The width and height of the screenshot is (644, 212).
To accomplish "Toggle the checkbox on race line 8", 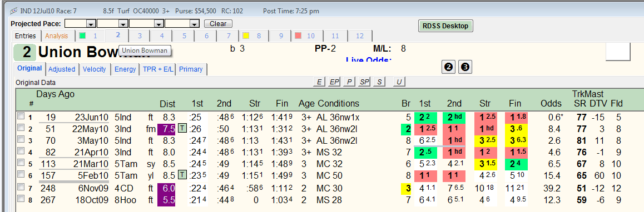I will coord(21,199).
